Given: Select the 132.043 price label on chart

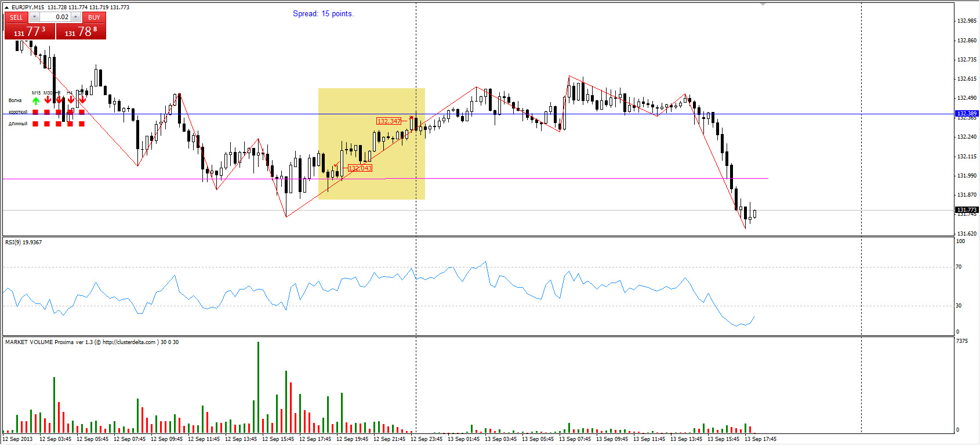Looking at the screenshot, I should click(360, 168).
